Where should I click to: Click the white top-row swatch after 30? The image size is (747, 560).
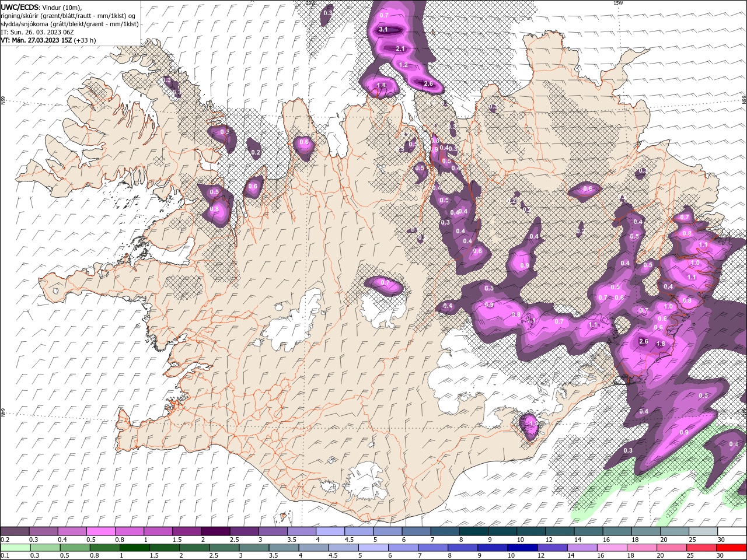click(731, 531)
